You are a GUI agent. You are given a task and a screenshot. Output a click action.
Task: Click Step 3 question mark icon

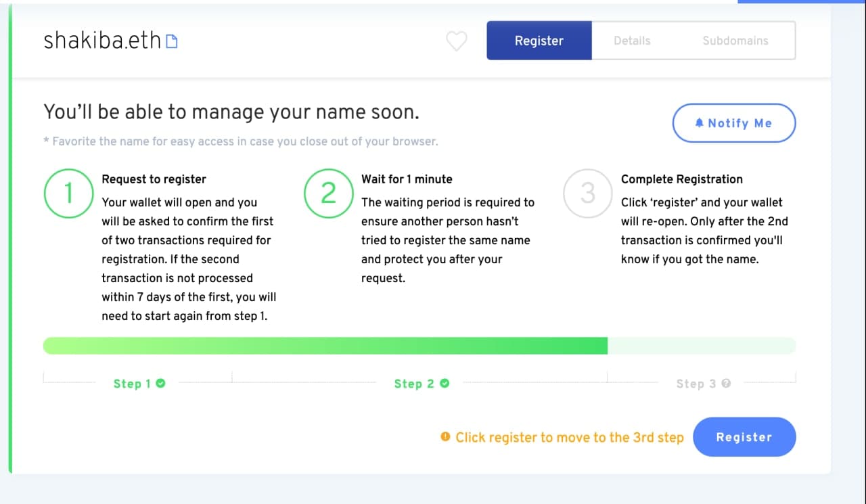[x=726, y=384]
